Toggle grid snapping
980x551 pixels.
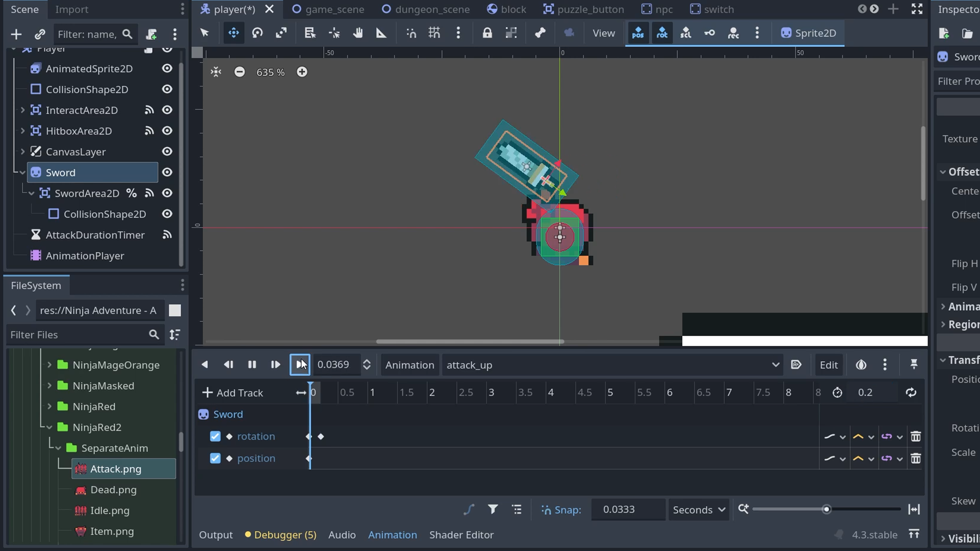point(434,33)
